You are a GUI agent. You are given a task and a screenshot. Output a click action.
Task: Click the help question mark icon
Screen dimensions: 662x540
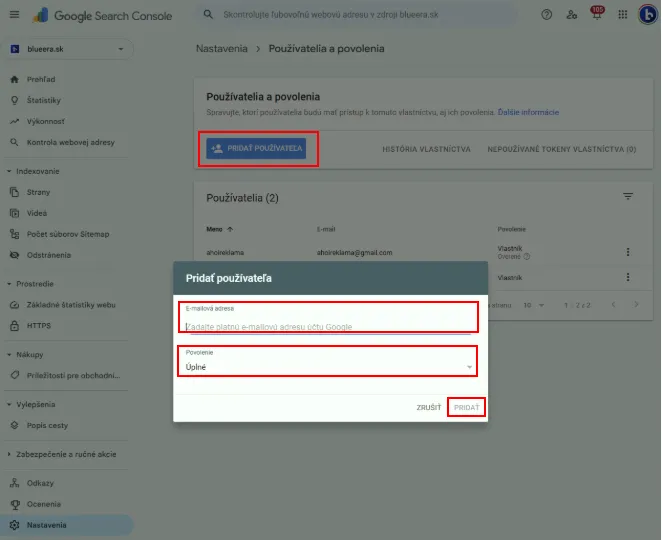tap(546, 15)
